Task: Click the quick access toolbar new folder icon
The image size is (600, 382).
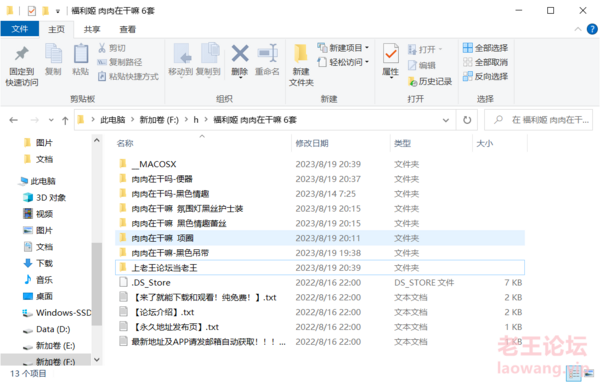Action: [x=45, y=11]
